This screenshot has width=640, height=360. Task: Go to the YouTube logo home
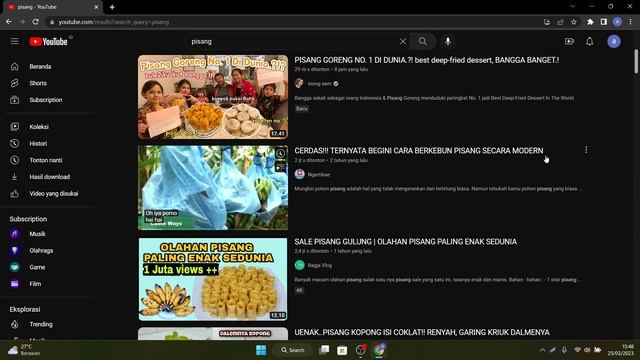(x=49, y=41)
